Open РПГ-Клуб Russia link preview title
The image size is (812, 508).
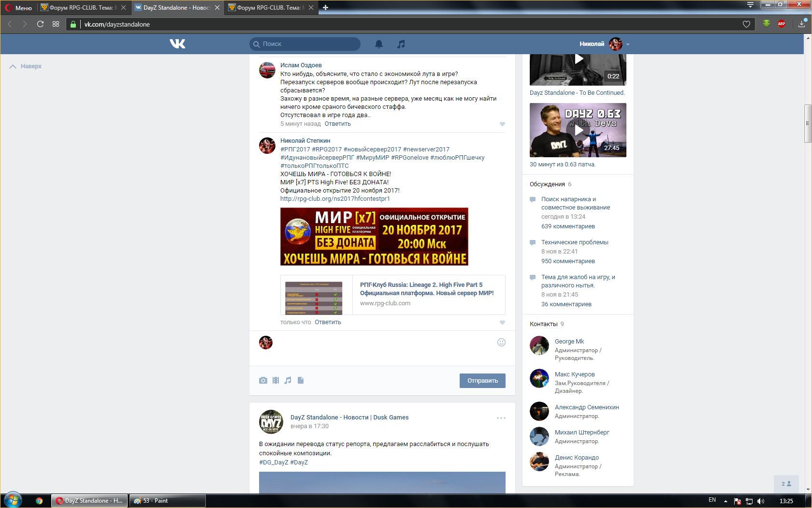(x=427, y=289)
